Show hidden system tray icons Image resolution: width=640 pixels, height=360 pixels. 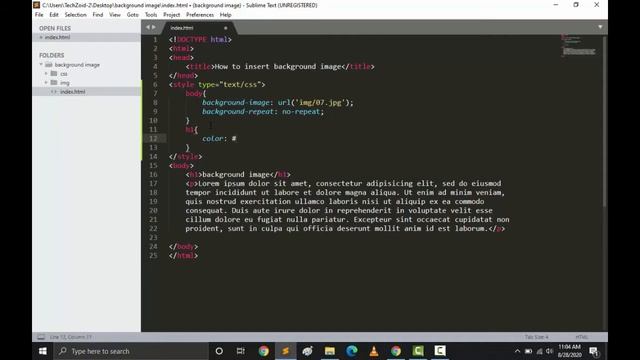[x=517, y=351]
